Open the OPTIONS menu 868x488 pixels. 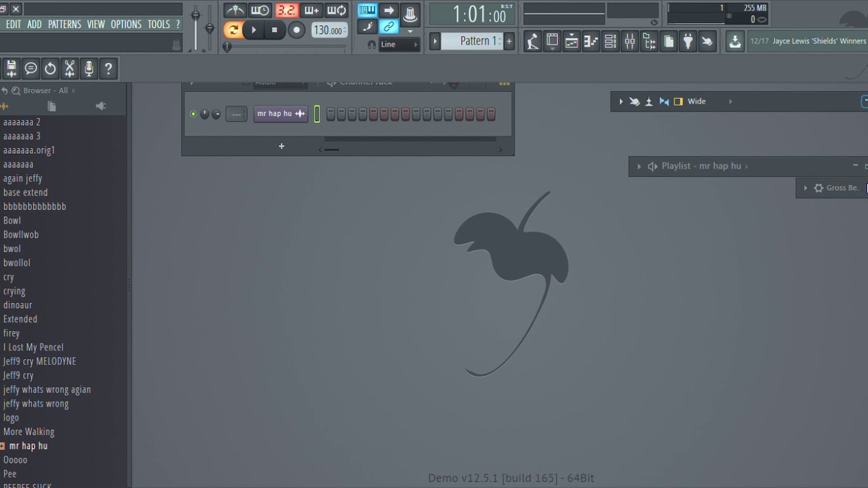[126, 24]
